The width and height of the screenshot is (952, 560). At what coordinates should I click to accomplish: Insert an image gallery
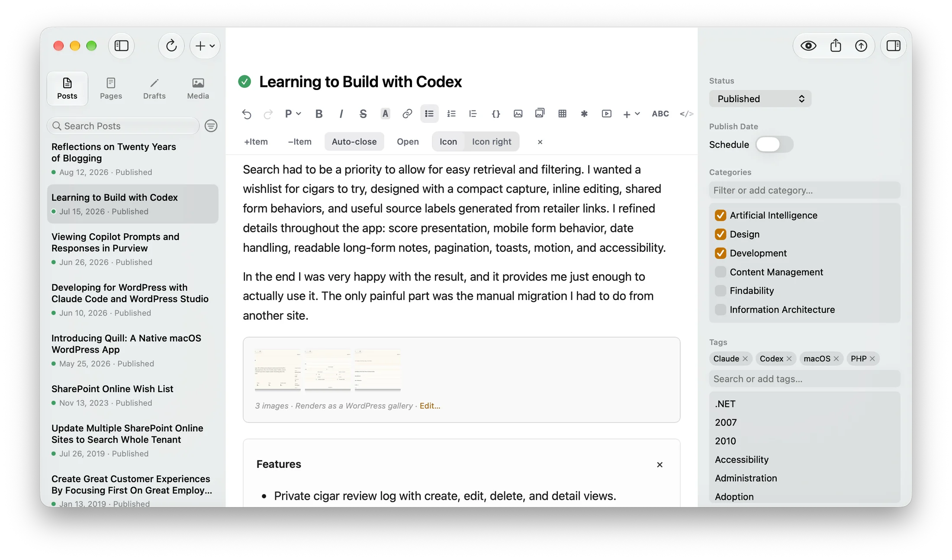(540, 113)
